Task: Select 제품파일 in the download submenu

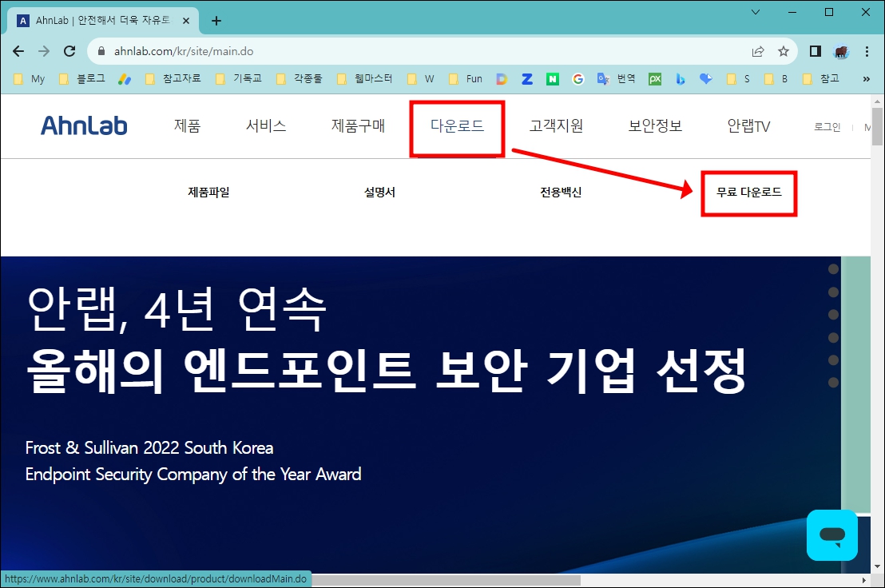Action: [x=208, y=193]
